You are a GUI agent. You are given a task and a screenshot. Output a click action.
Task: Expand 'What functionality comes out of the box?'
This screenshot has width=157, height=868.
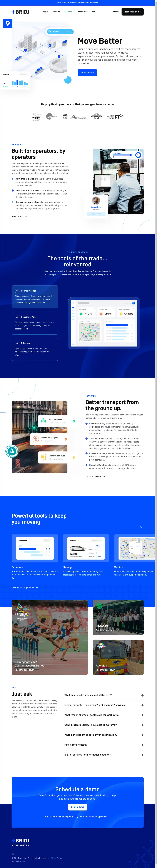click(x=142, y=695)
